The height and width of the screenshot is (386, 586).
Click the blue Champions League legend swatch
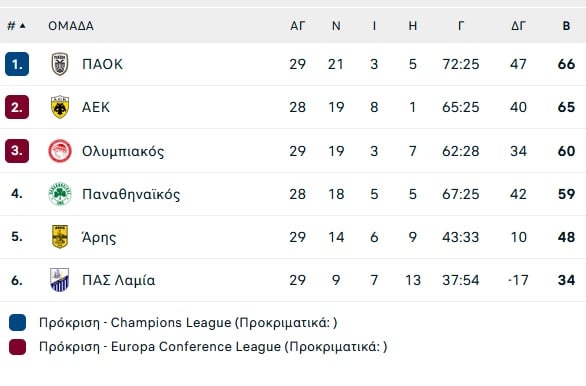click(18, 322)
